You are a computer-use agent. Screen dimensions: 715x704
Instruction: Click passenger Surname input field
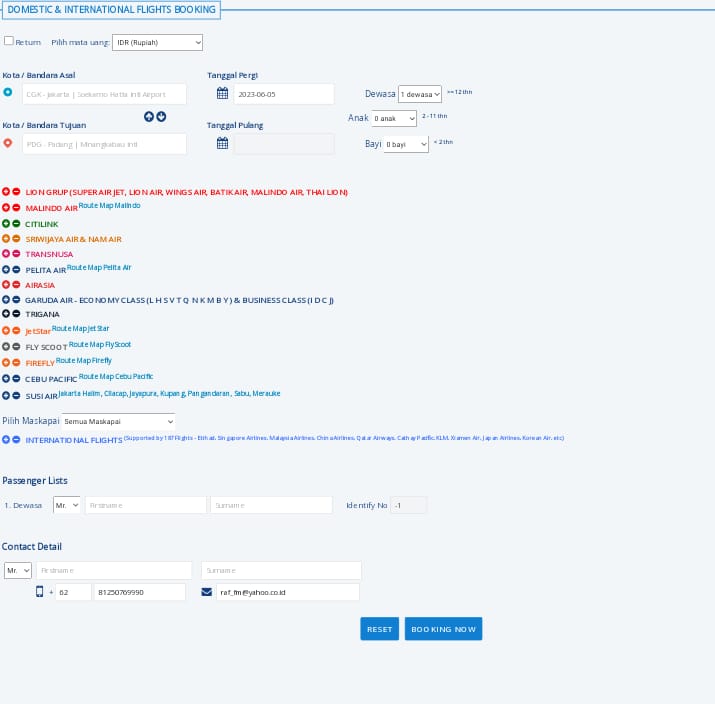pyautogui.click(x=271, y=505)
